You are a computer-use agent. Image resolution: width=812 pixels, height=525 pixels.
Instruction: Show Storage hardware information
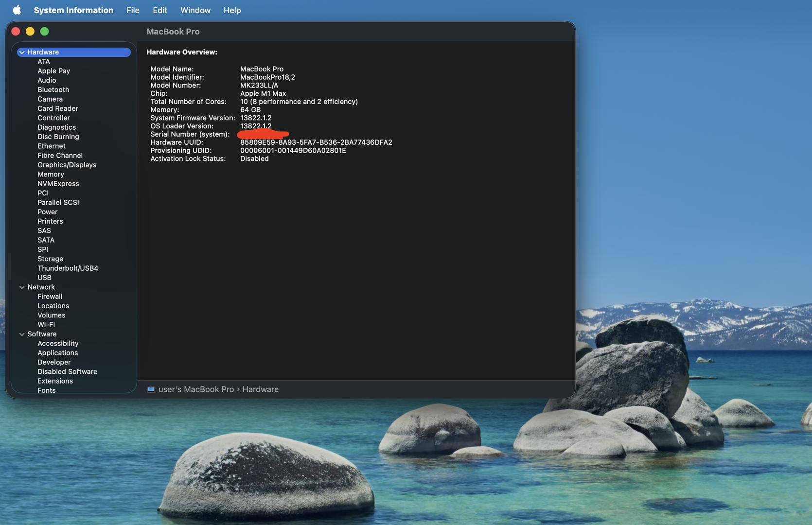click(50, 259)
